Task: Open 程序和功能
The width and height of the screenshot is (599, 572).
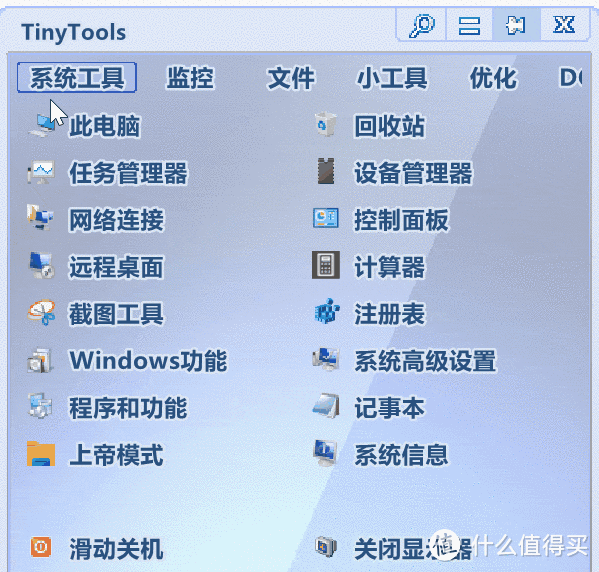Action: click(x=128, y=408)
